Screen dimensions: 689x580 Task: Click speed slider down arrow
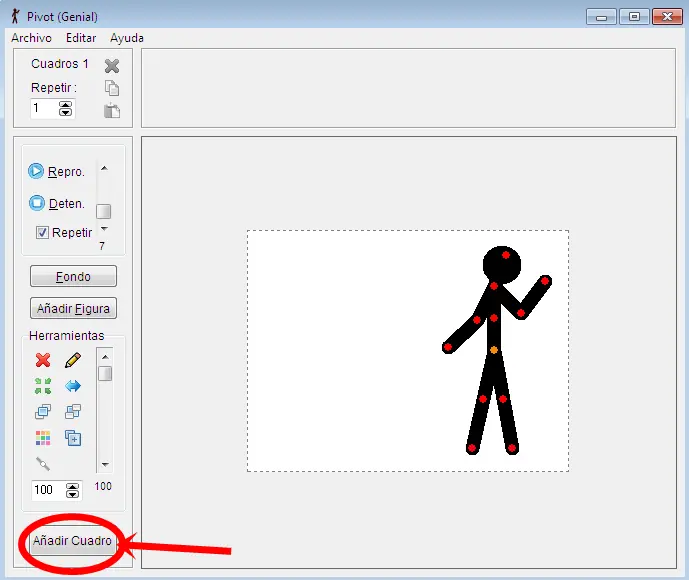click(104, 228)
